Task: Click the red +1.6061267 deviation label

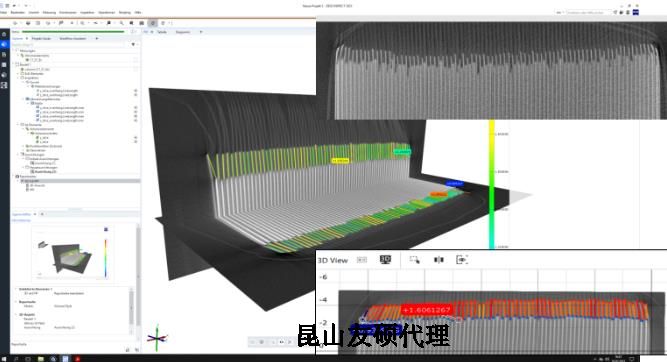Action: point(427,310)
